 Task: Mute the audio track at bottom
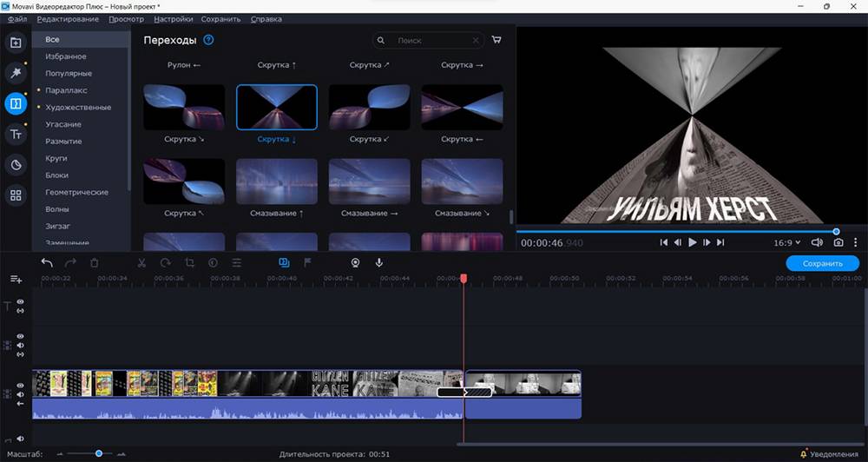pos(21,439)
